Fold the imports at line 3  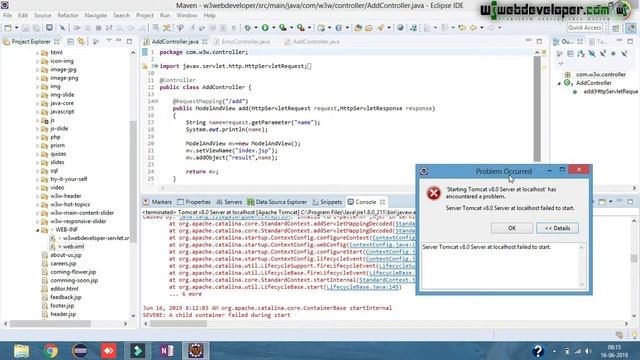click(156, 66)
